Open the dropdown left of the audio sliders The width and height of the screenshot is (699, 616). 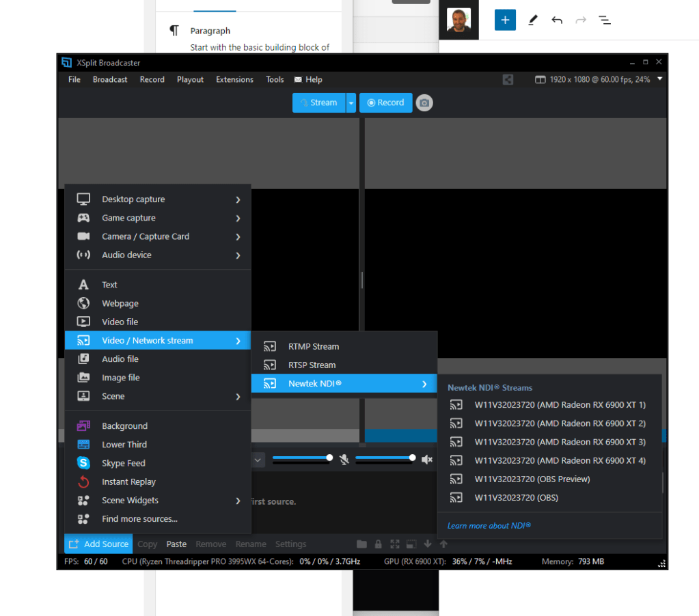[x=258, y=460]
